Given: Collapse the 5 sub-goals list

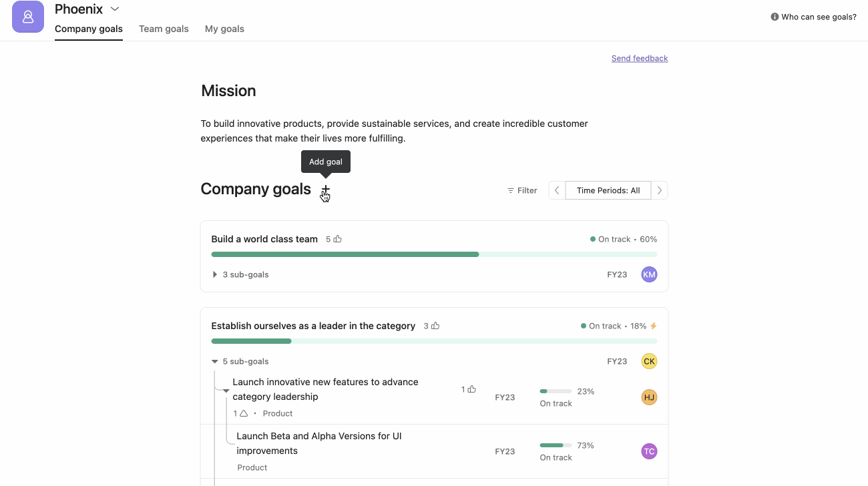Looking at the screenshot, I should pyautogui.click(x=214, y=361).
